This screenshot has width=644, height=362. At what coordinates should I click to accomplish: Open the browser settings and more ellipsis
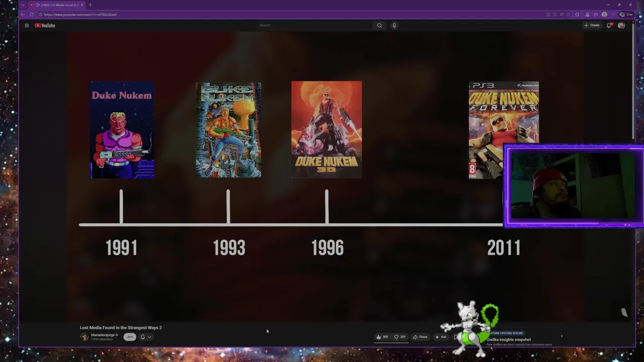point(613,14)
